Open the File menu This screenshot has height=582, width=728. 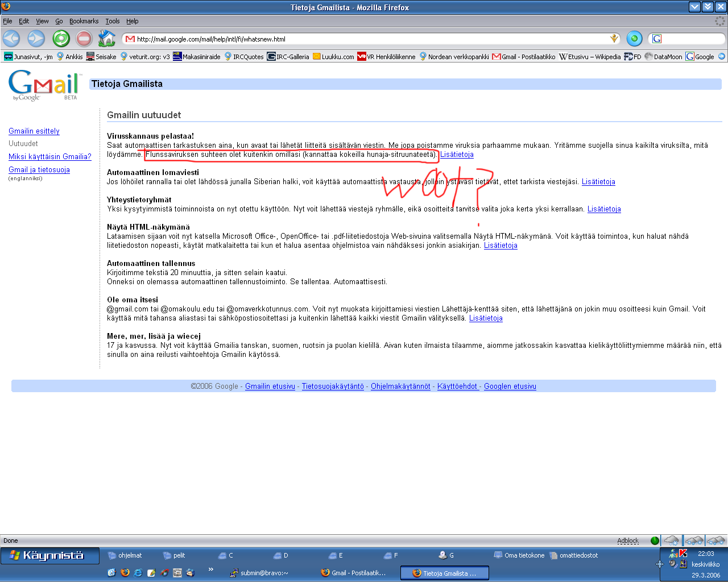[x=7, y=21]
